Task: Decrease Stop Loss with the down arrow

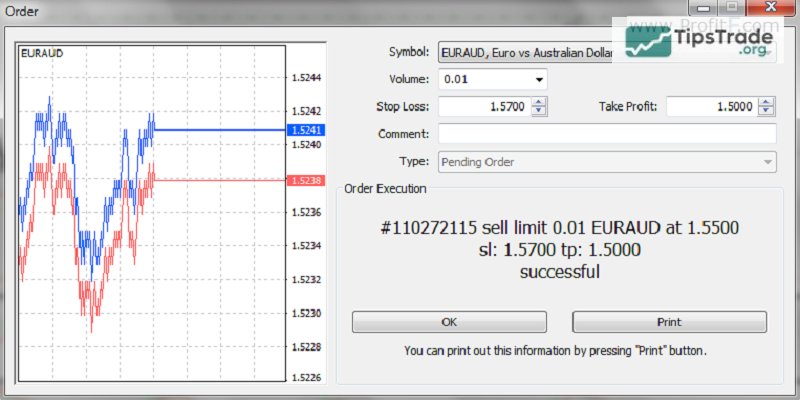Action: click(539, 112)
